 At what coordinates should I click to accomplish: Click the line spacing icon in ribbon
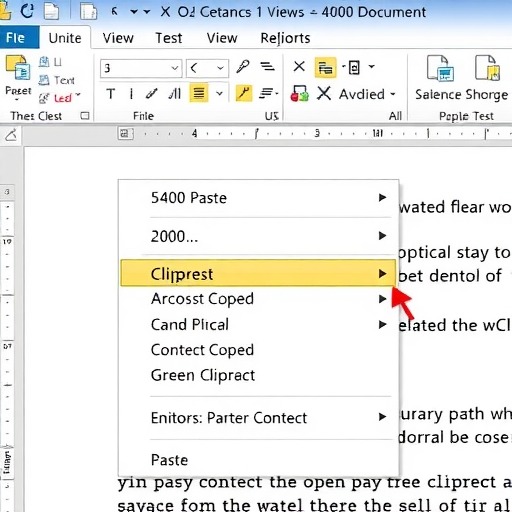[x=267, y=66]
